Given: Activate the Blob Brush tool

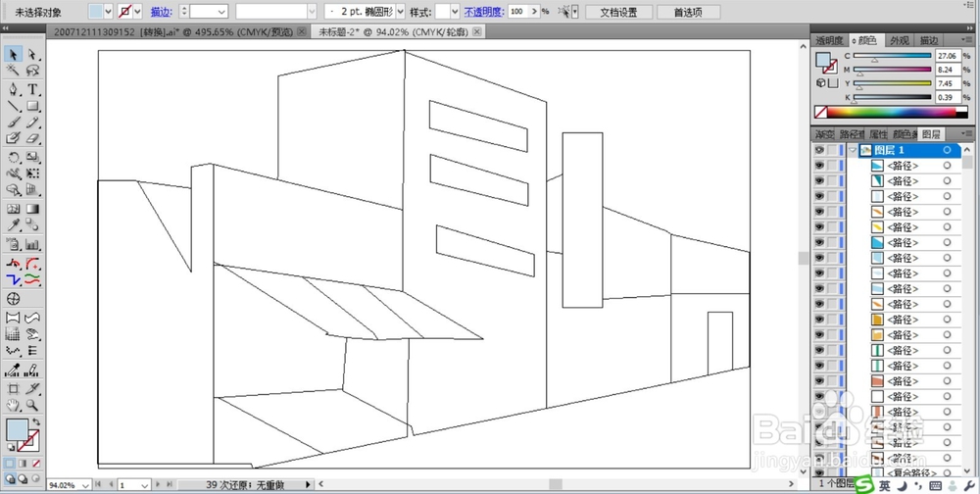Looking at the screenshot, I should point(13,138).
